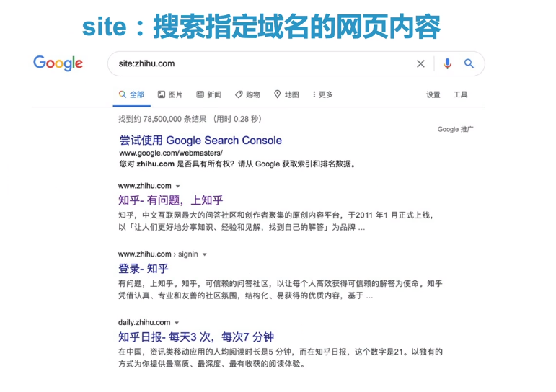Screen dimensions: 556x392
Task: Open the 工具 search tools
Action: [460, 94]
